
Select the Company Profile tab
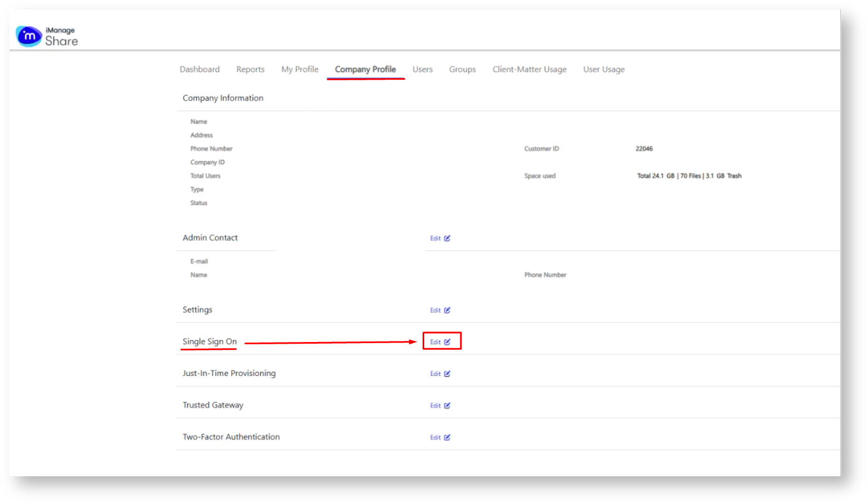pyautogui.click(x=365, y=70)
